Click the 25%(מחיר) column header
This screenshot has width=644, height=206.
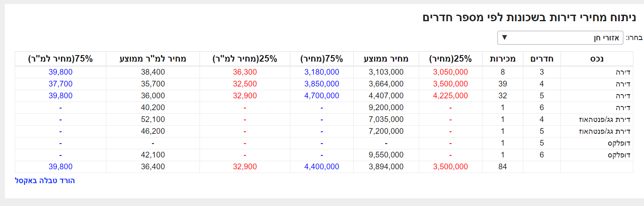coord(450,59)
